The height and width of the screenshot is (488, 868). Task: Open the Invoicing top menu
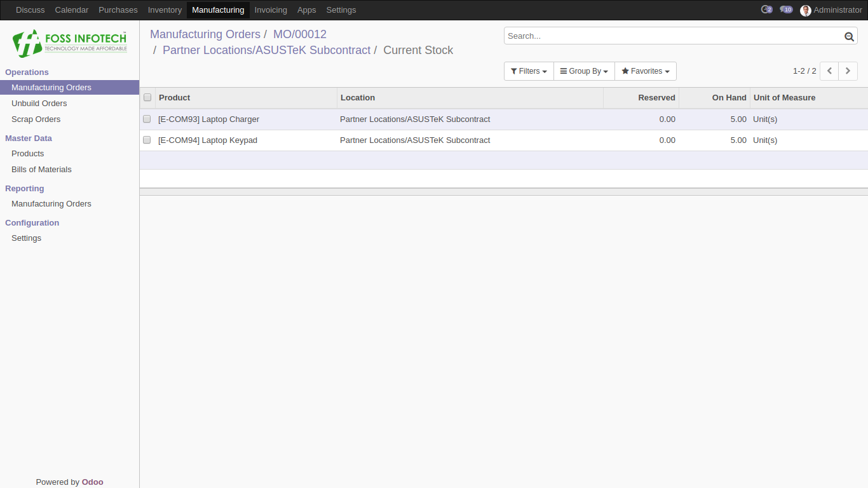pyautogui.click(x=271, y=10)
